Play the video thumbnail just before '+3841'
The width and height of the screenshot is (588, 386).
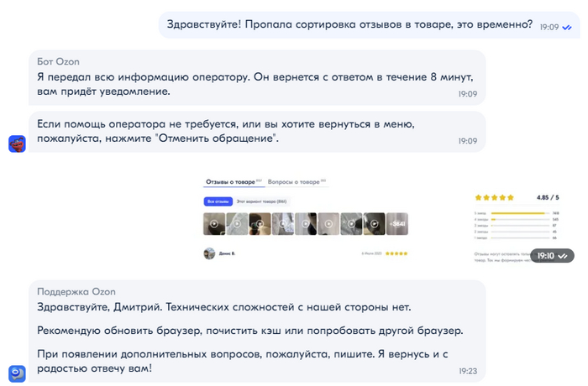tap(375, 224)
